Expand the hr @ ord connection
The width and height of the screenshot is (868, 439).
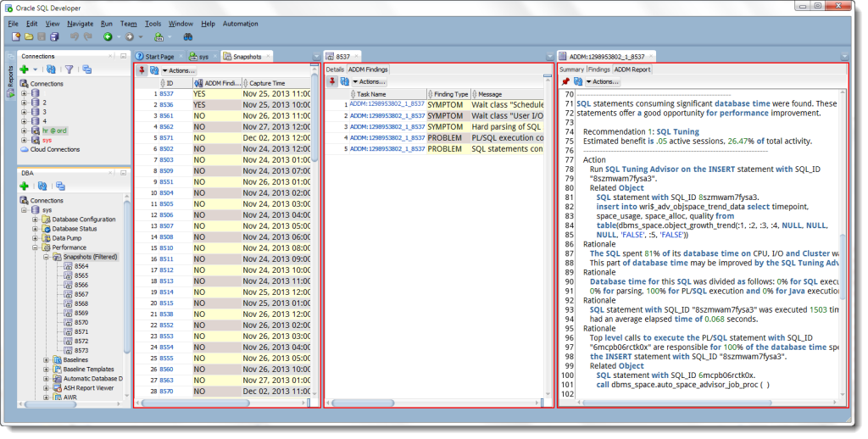click(24, 131)
